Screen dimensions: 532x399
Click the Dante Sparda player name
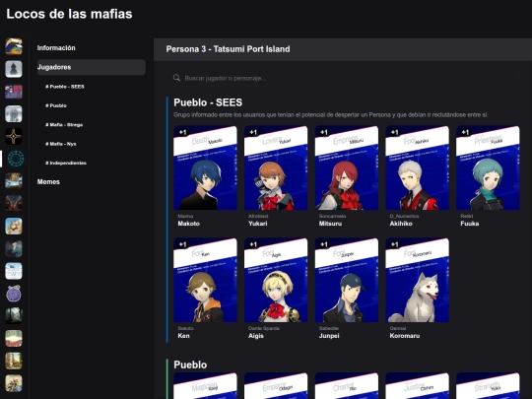pyautogui.click(x=264, y=328)
